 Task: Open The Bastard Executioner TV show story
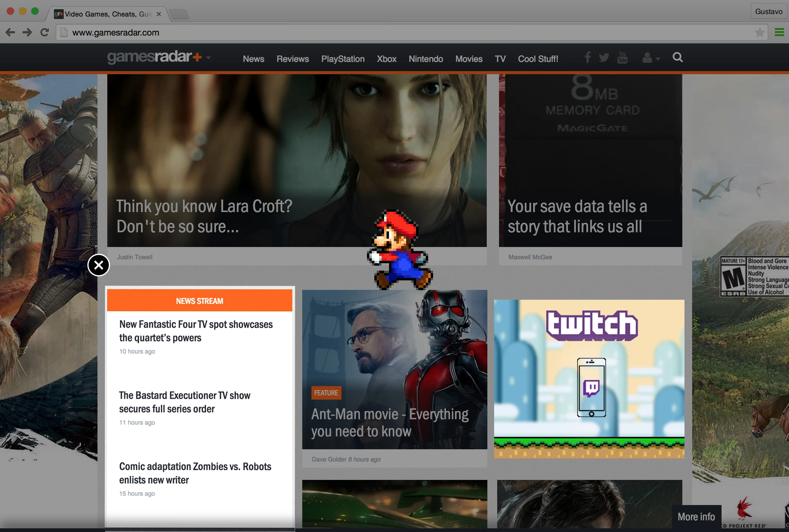(x=185, y=402)
